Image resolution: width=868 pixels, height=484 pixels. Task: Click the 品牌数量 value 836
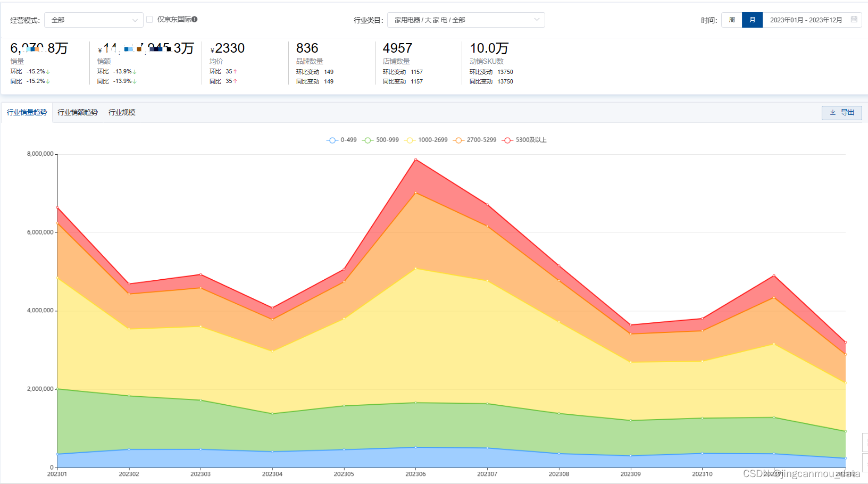click(307, 48)
